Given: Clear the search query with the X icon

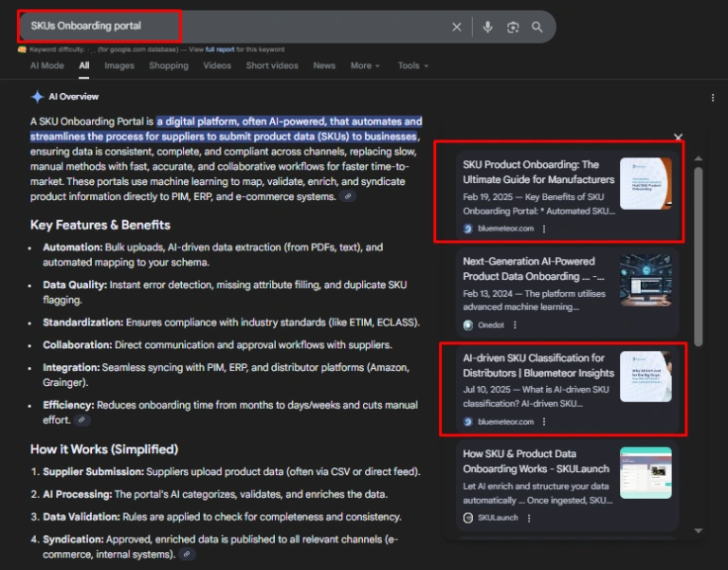Looking at the screenshot, I should click(x=457, y=27).
